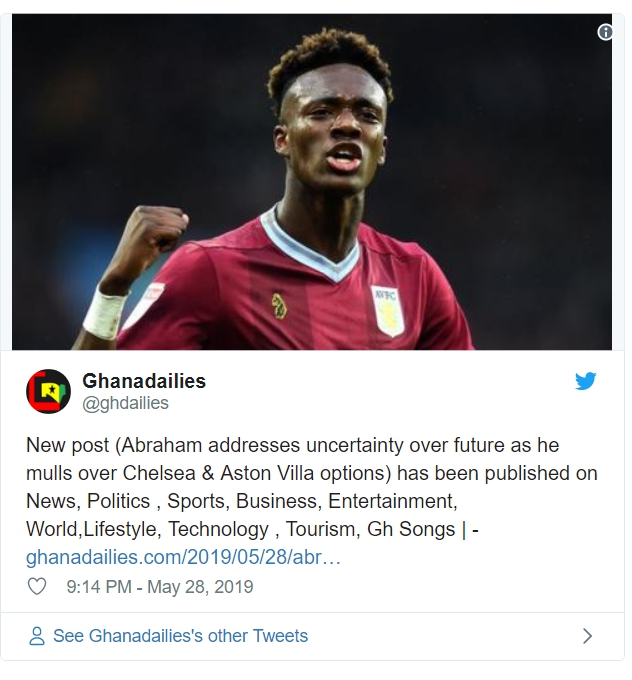This screenshot has height=680, width=632.
Task: Click the info icon on the photo
Action: point(604,32)
